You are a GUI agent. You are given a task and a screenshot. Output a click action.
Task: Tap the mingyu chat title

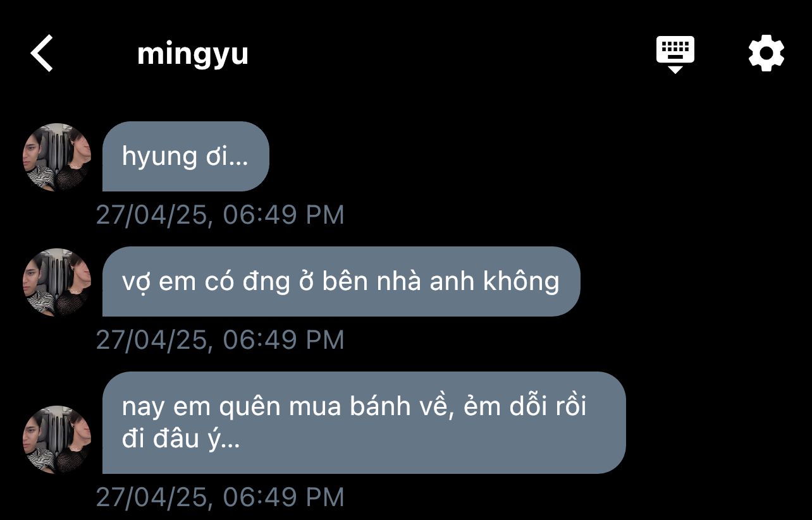[192, 54]
